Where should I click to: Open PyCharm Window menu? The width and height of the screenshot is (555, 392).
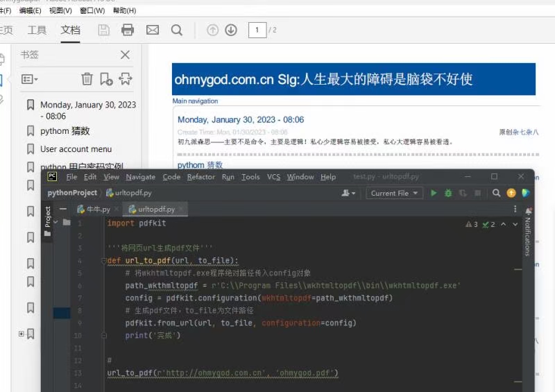(x=300, y=177)
